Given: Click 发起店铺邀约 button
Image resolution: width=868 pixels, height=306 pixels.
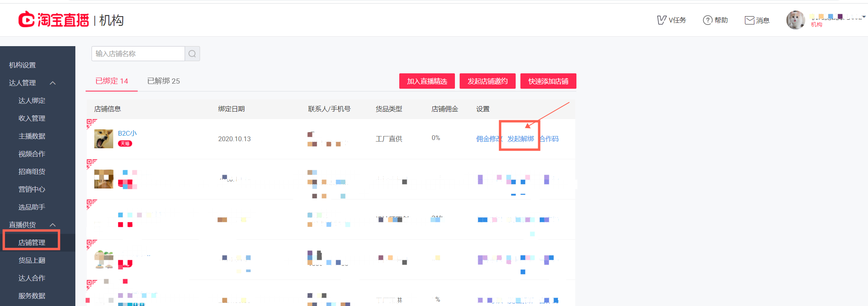Looking at the screenshot, I should (x=488, y=81).
